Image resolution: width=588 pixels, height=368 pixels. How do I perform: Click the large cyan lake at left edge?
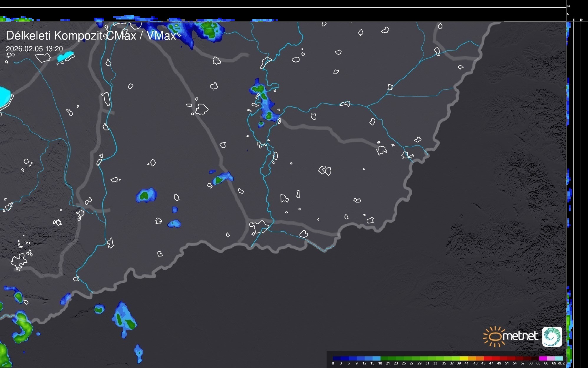pyautogui.click(x=4, y=97)
